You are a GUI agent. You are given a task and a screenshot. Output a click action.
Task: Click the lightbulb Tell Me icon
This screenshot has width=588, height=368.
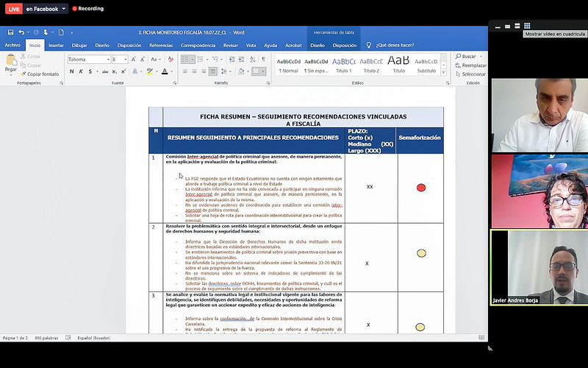pyautogui.click(x=369, y=45)
